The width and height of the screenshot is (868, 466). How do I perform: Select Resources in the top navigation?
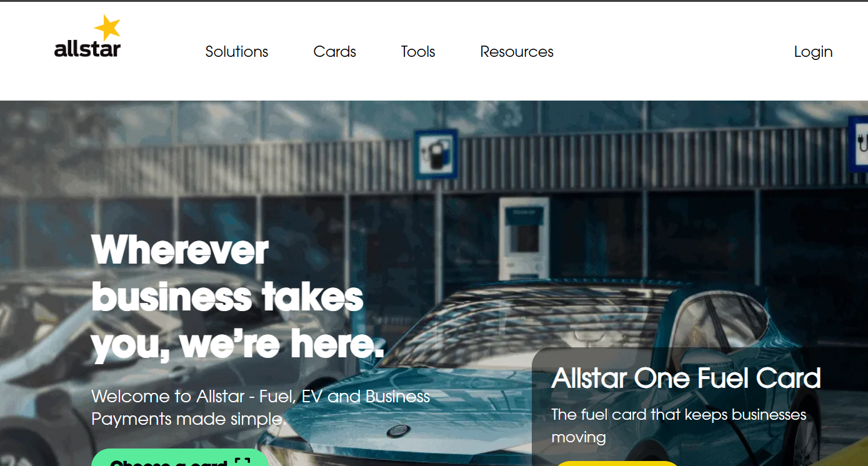tap(517, 52)
